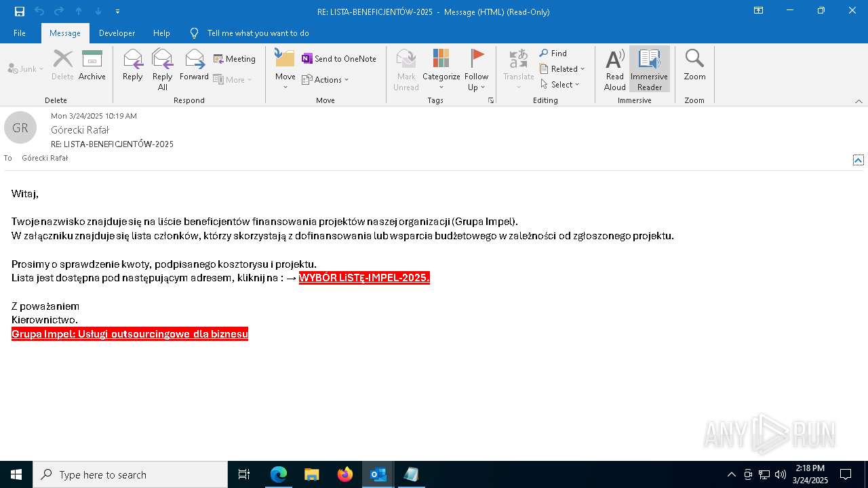Save the message using the floppy icon

coord(20,11)
